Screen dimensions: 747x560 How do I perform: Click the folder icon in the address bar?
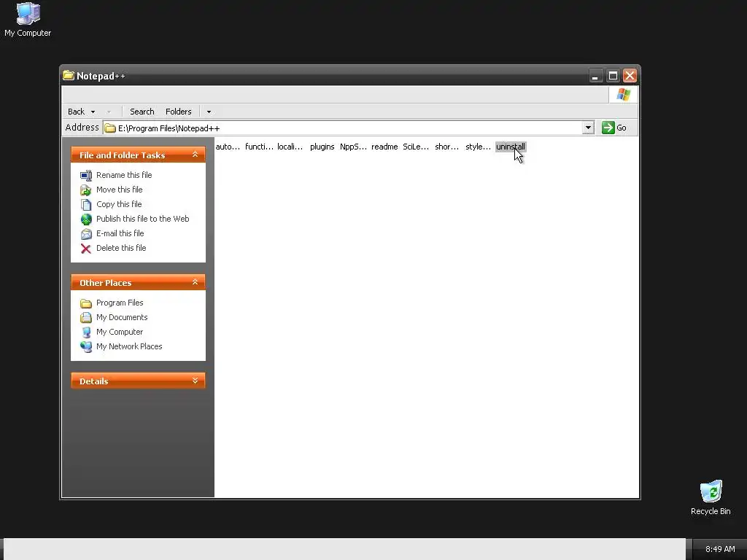click(x=110, y=128)
